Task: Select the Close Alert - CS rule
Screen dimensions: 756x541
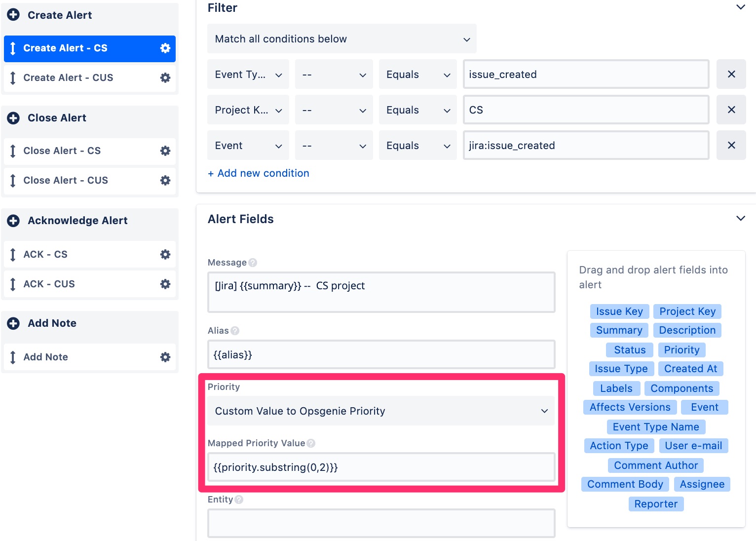Action: (62, 151)
